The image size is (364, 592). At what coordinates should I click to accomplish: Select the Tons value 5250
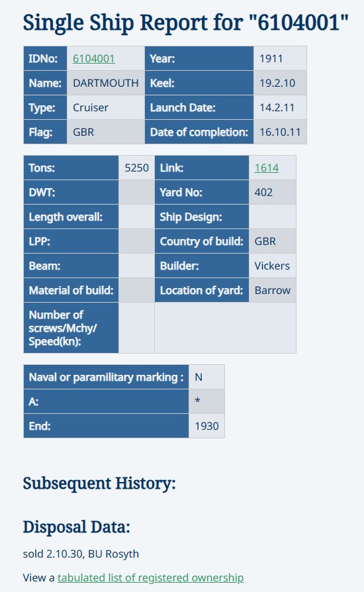point(136,168)
